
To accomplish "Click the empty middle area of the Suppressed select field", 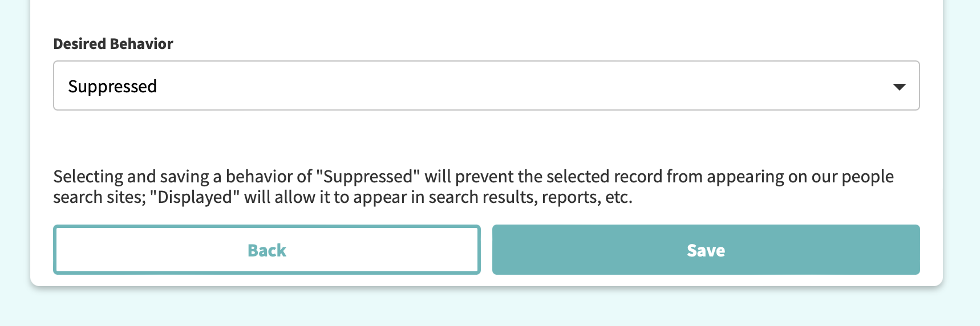I will tap(513, 85).
